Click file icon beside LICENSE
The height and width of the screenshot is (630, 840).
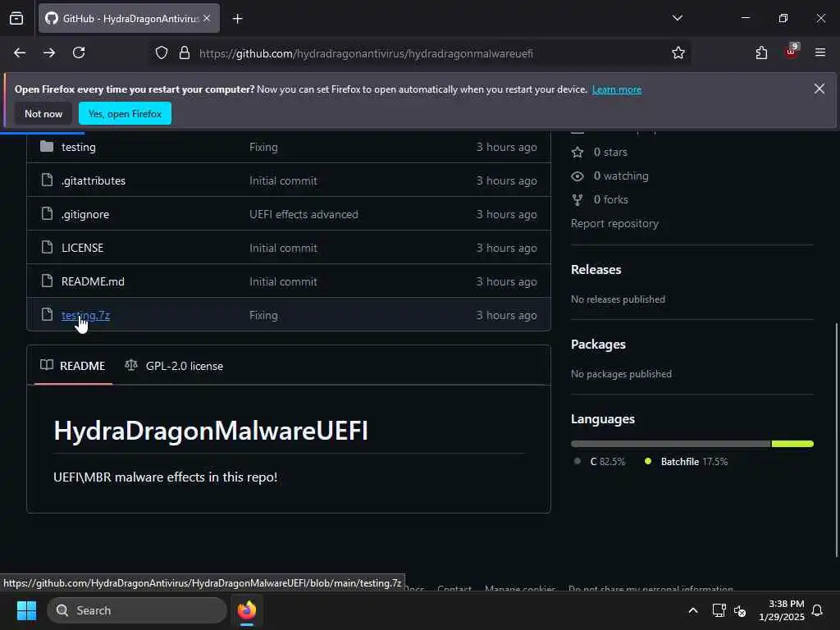coord(47,247)
